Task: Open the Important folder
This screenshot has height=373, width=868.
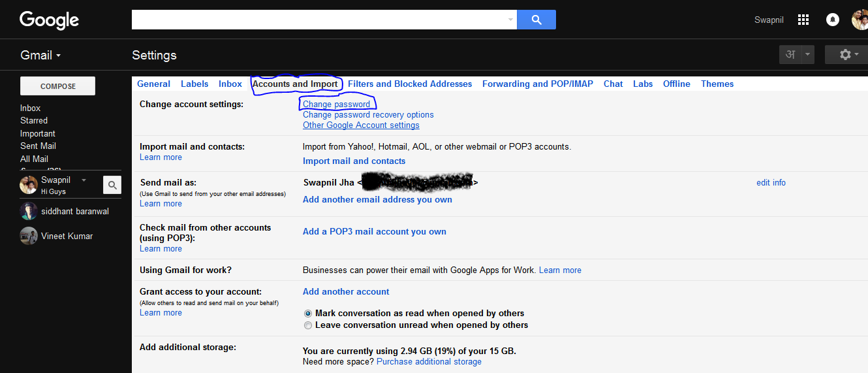Action: click(38, 133)
